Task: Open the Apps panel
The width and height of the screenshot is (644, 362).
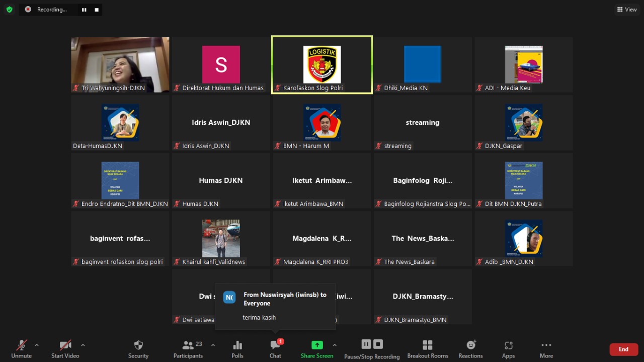Action: point(508,348)
